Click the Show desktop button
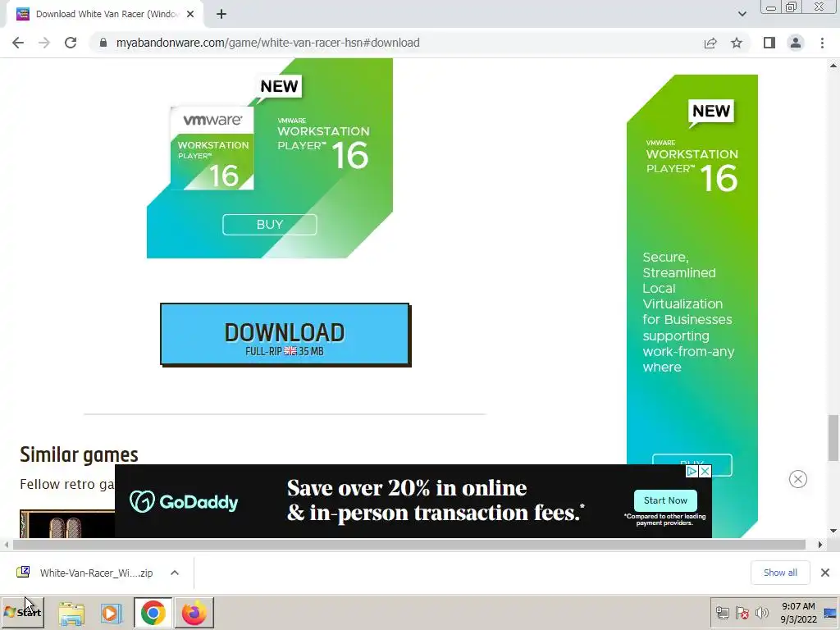 point(830,613)
